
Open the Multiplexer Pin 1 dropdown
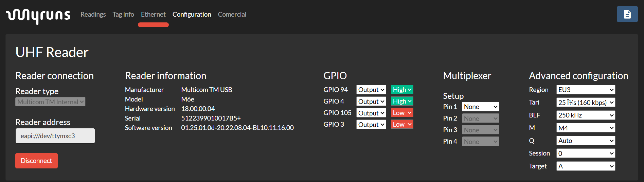pyautogui.click(x=480, y=107)
